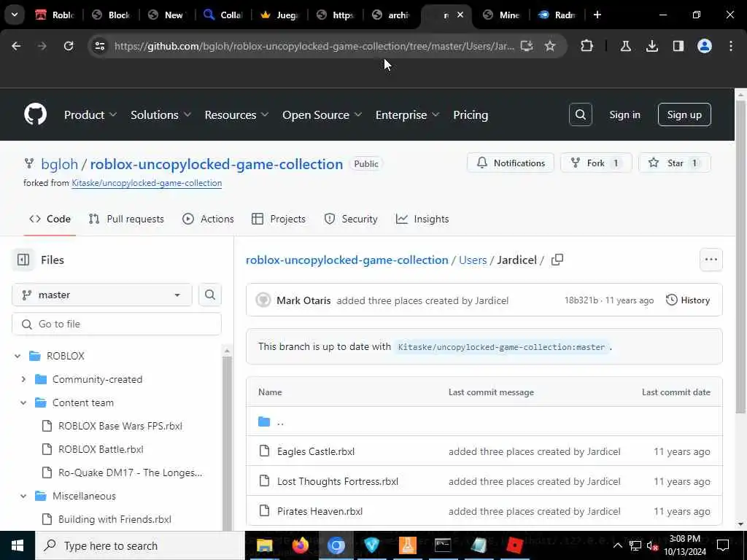Open the Security tab
The height and width of the screenshot is (560, 747).
click(x=351, y=219)
